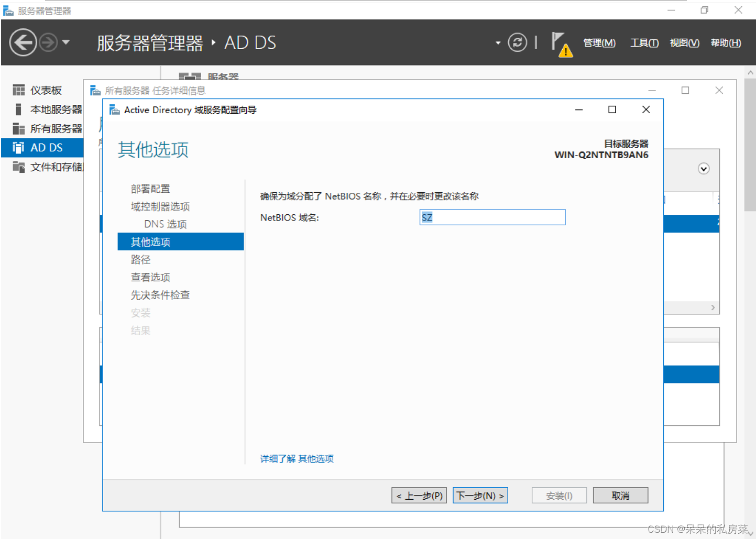Click the back arrow in Server Manager header
Screen dimensions: 756x539
(x=23, y=42)
